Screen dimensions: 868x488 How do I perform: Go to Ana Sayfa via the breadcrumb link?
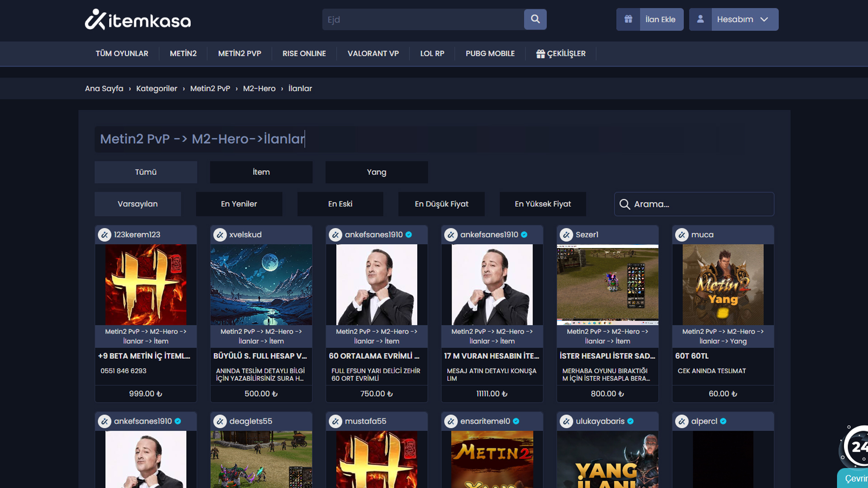pyautogui.click(x=104, y=88)
